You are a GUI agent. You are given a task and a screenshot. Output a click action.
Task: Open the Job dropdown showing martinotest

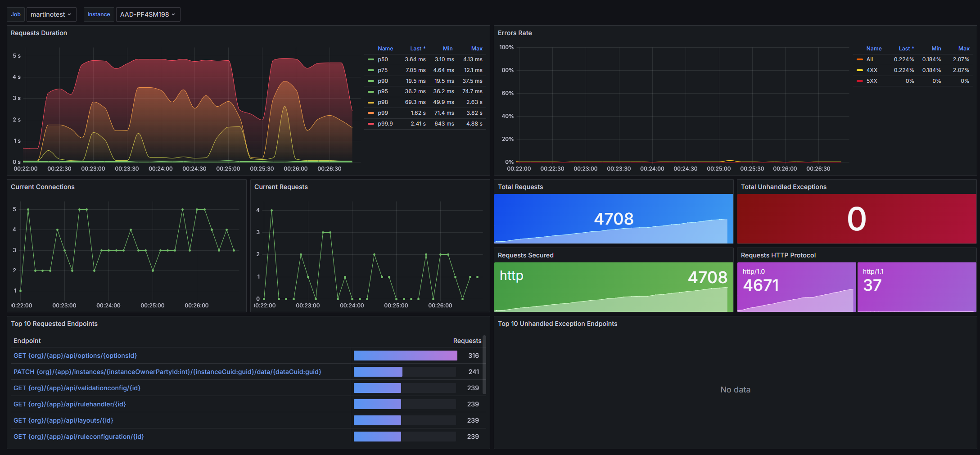click(51, 14)
